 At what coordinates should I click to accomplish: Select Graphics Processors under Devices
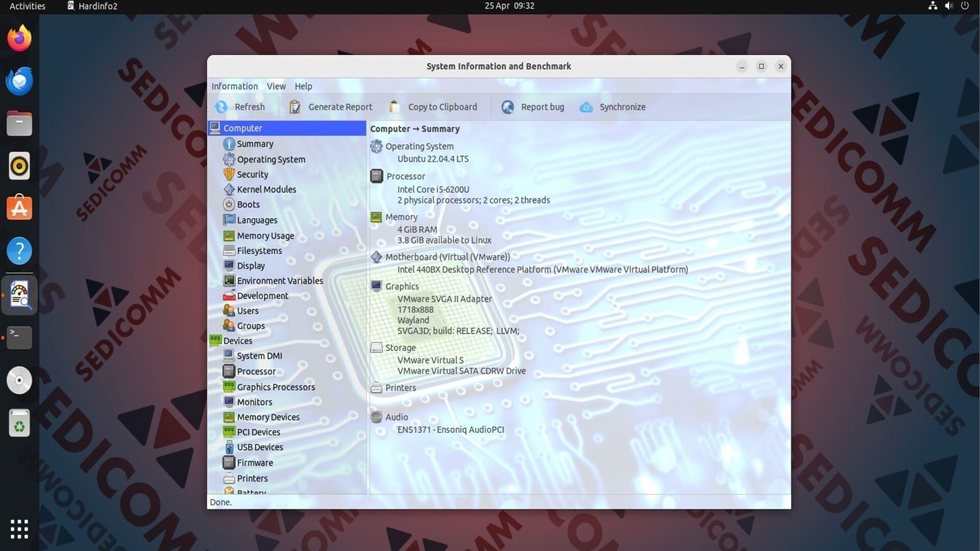(276, 387)
